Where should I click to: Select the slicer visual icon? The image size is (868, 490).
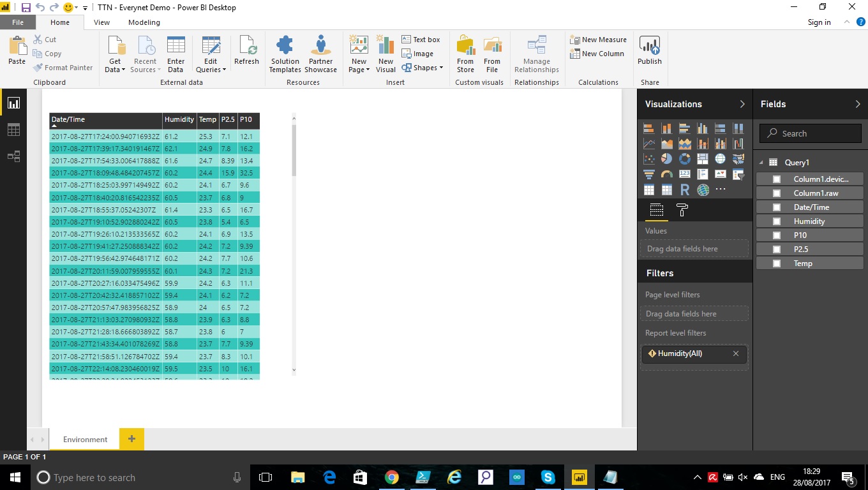click(738, 174)
